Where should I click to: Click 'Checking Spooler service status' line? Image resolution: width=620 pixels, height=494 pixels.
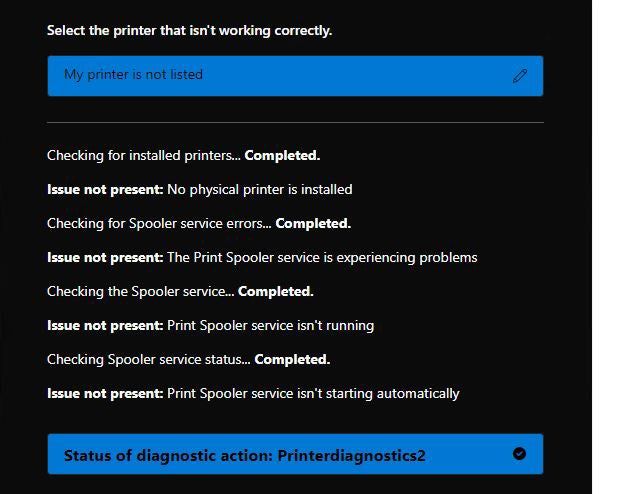click(x=189, y=360)
